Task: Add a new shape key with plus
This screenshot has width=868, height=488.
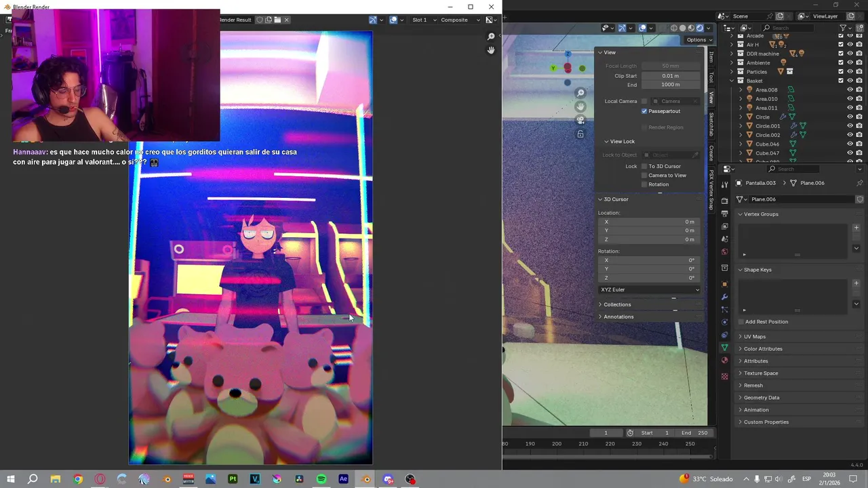Action: point(856,283)
